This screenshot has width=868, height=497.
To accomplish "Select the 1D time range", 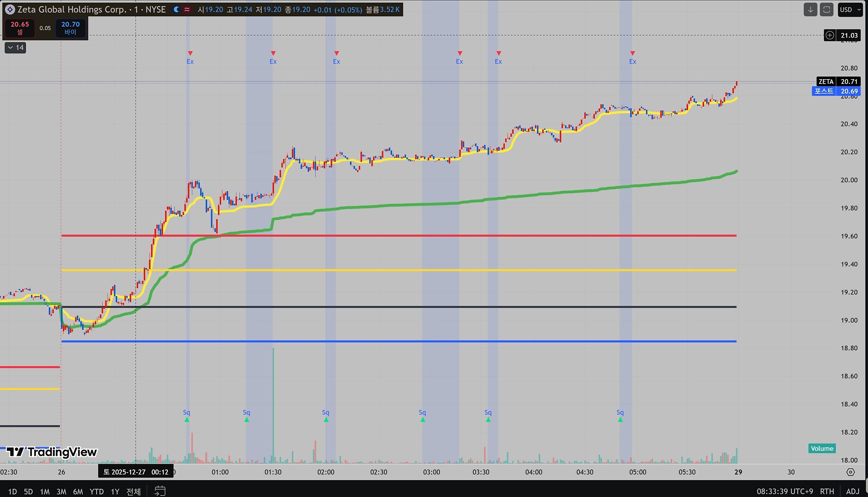I will pyautogui.click(x=12, y=492).
